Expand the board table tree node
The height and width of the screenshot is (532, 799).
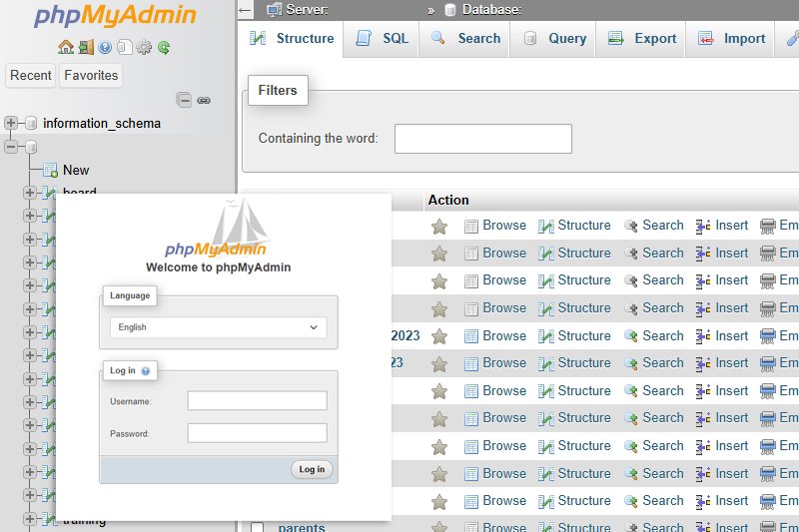tap(29, 192)
